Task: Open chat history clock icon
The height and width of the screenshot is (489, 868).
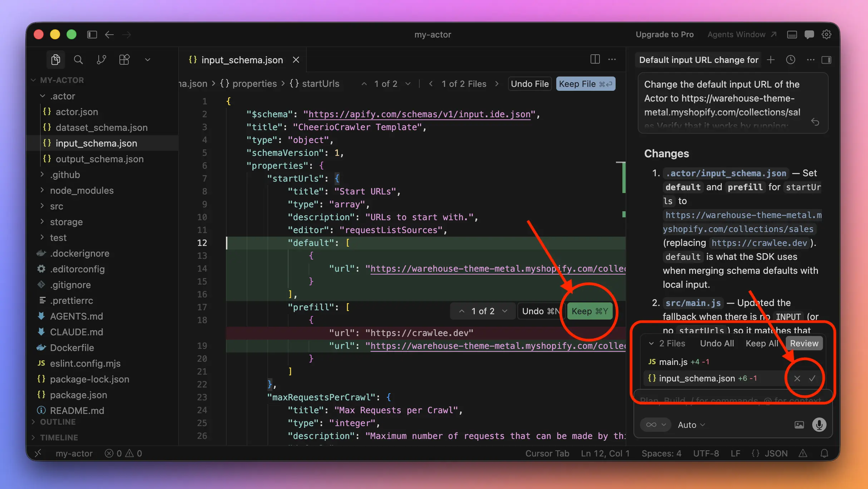Action: click(790, 60)
